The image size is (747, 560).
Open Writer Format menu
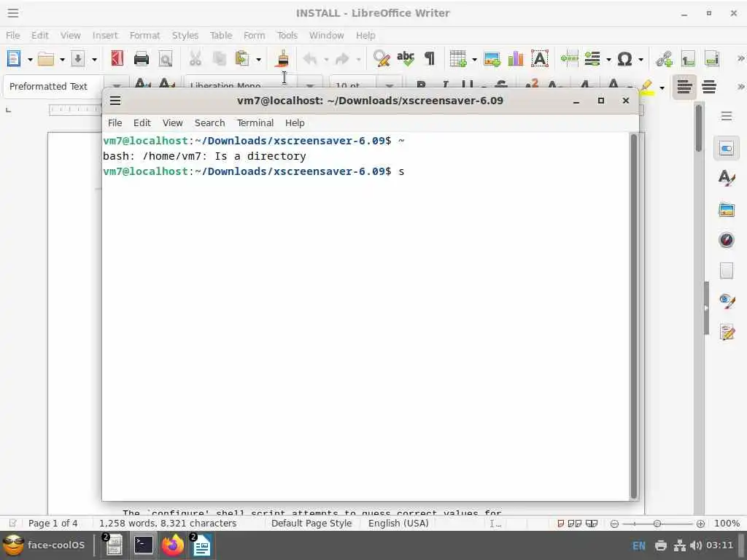coord(145,35)
